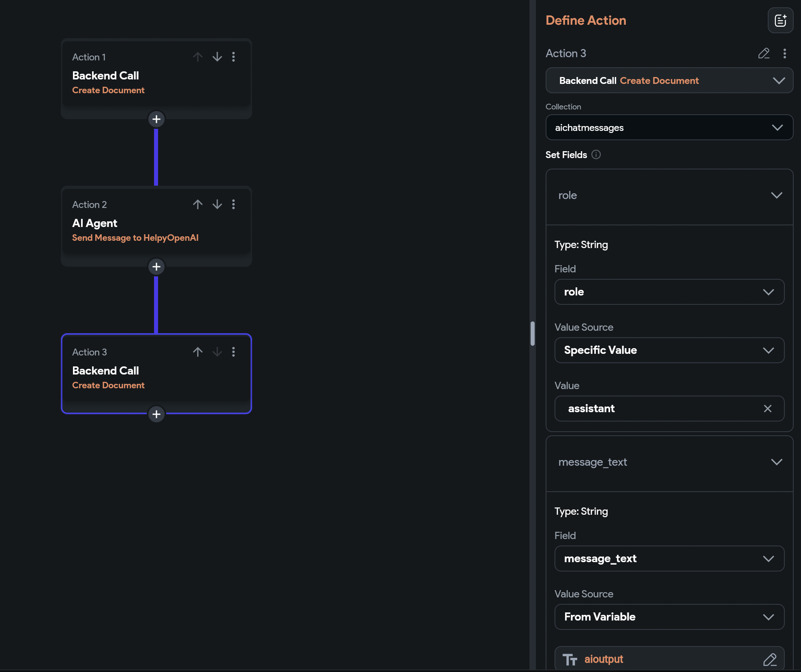This screenshot has height=672, width=801.
Task: Open Backend Call Create Document dropdown
Action: (669, 80)
